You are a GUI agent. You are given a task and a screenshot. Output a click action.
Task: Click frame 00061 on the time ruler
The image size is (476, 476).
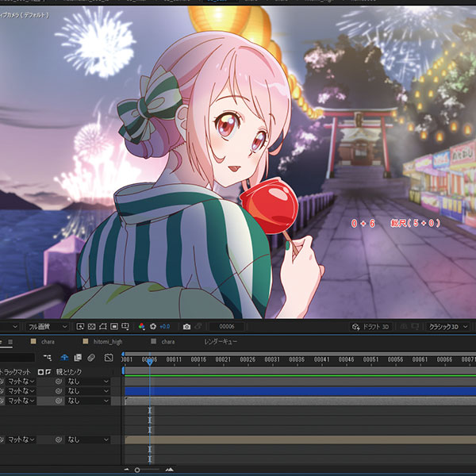pos(420,359)
